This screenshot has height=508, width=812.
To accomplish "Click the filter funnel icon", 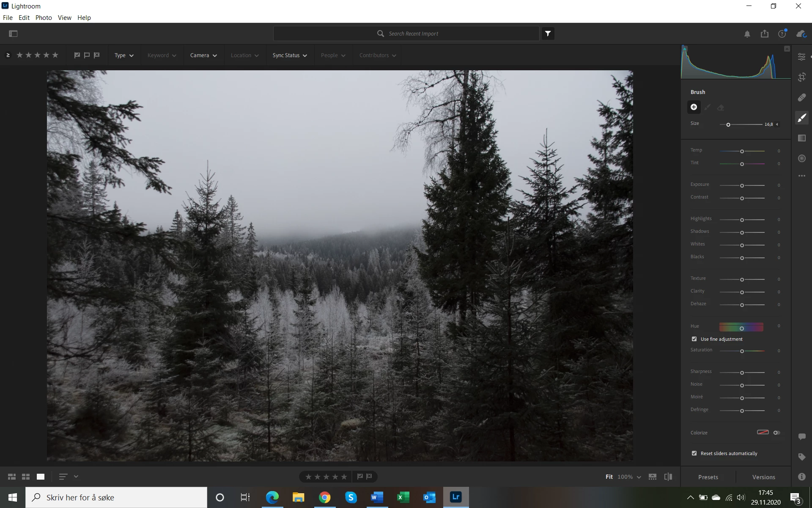I will click(548, 33).
